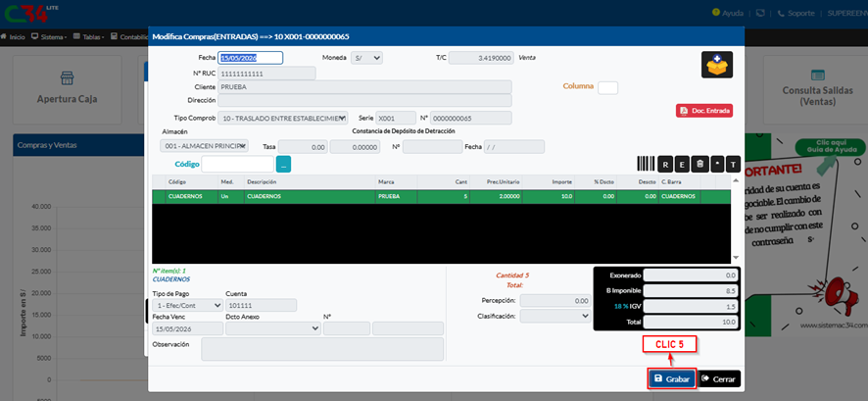868x401 pixels.
Task: Click the Soporte phone link
Action: [796, 13]
